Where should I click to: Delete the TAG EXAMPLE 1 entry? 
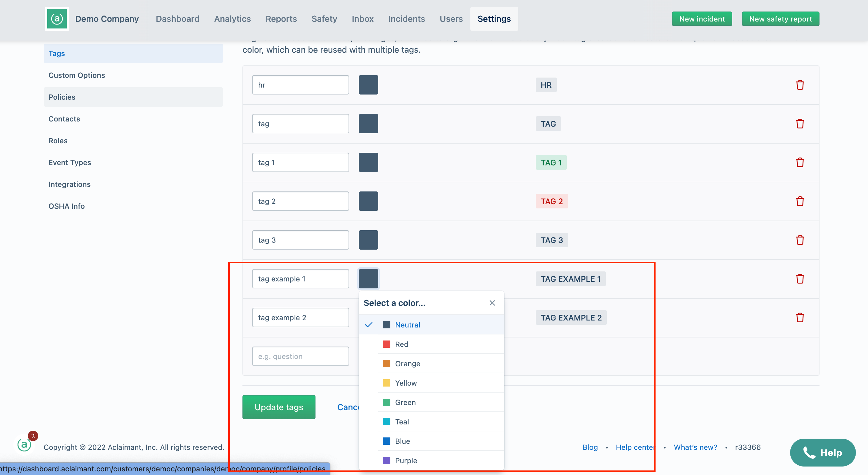click(800, 279)
